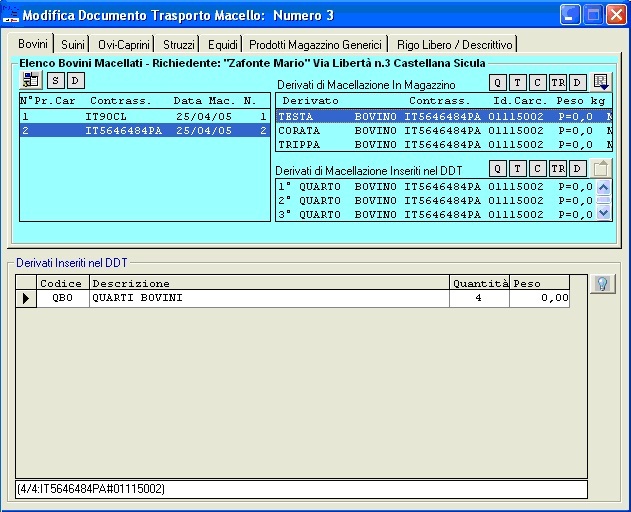Click the S button under Elenco Bovini
631x512 pixels.
coord(56,81)
